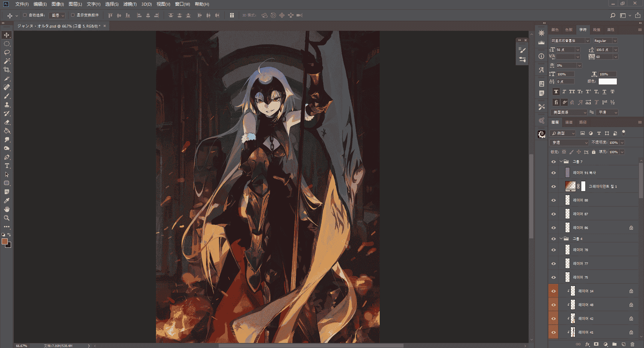The width and height of the screenshot is (644, 348).
Task: Select the Crop tool
Action: 7,70
